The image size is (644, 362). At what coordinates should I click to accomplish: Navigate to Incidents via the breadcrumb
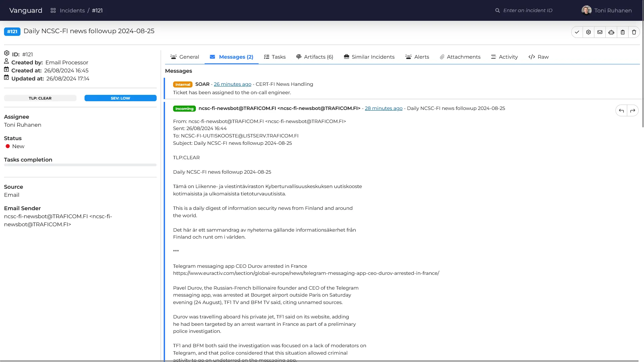72,10
